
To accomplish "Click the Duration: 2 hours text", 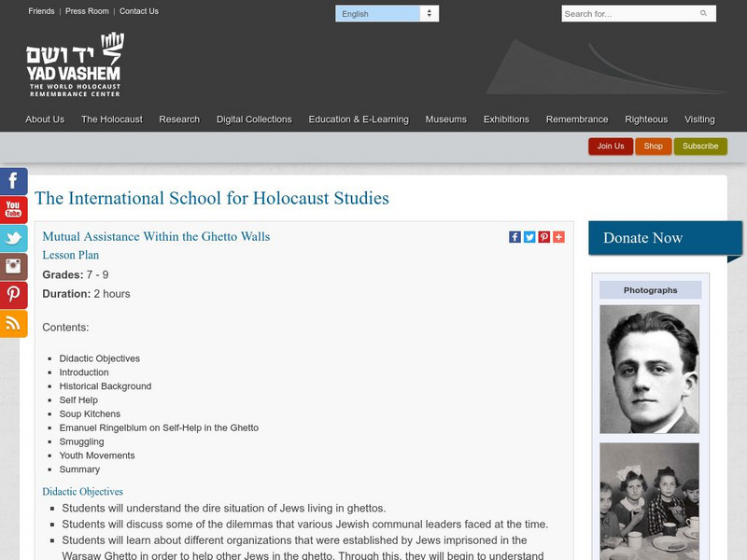I will click(x=86, y=294).
